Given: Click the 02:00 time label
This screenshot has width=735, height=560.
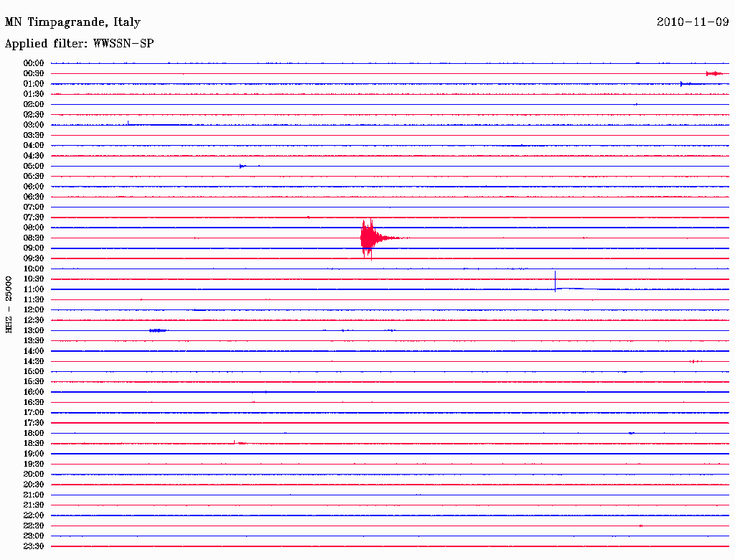Looking at the screenshot, I should coord(34,105).
